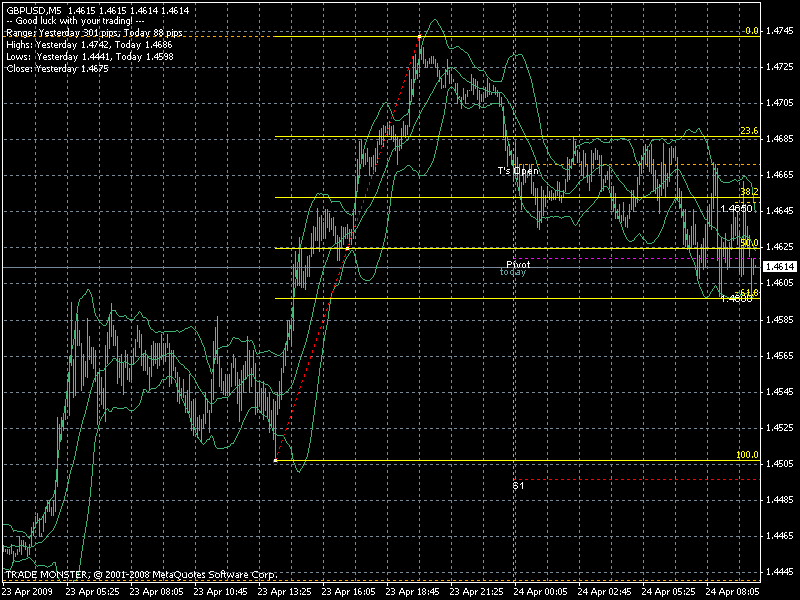Click 1.4725 on the price axis
Screen dimensions: 800x600
pos(780,67)
